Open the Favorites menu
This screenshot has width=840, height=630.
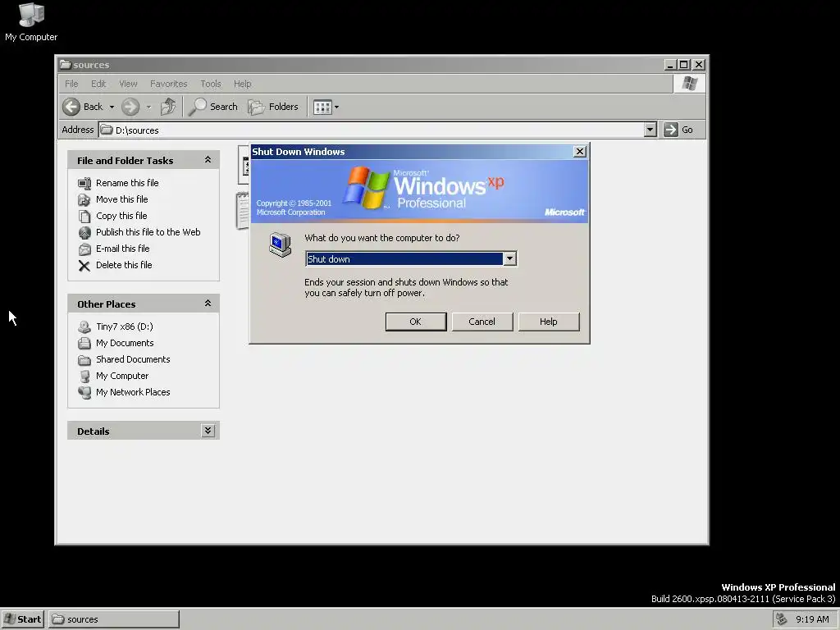coord(169,84)
